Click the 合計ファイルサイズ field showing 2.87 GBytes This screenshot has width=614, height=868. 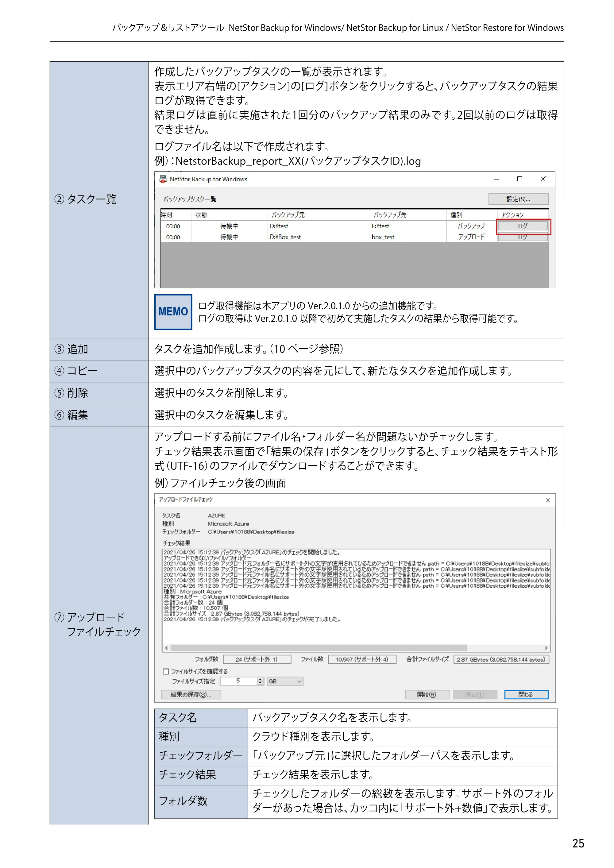coord(501,659)
